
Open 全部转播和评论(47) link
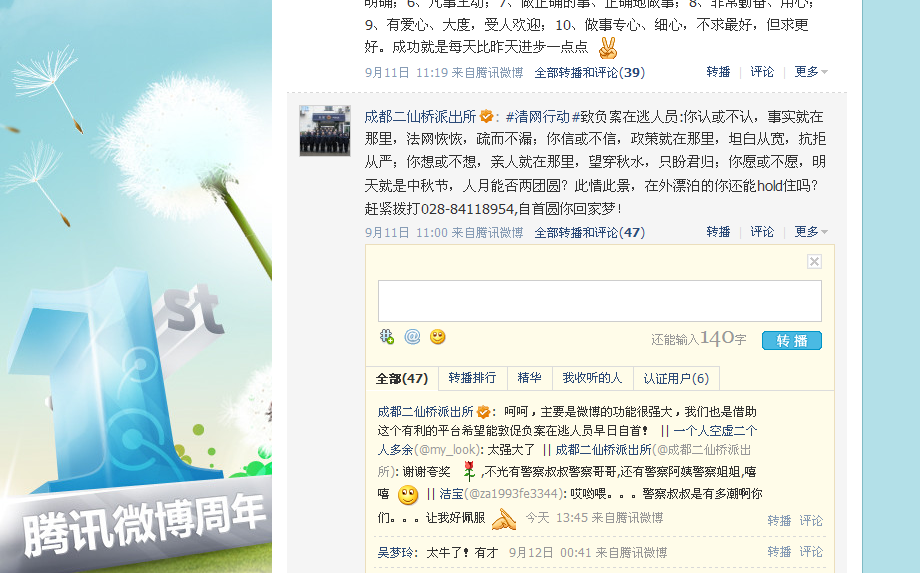(x=590, y=233)
